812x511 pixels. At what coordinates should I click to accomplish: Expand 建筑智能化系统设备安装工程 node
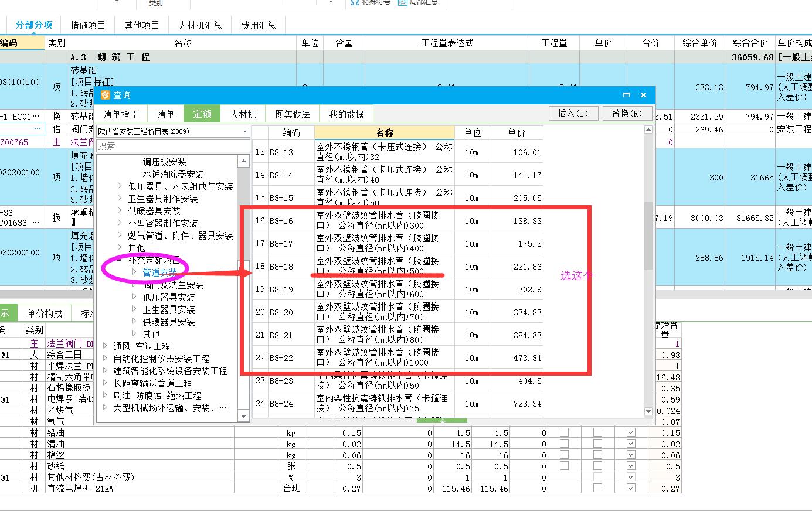(105, 370)
